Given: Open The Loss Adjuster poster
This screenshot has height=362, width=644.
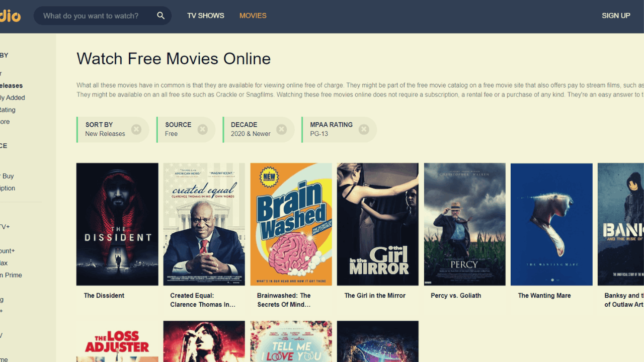Looking at the screenshot, I should pos(117,341).
